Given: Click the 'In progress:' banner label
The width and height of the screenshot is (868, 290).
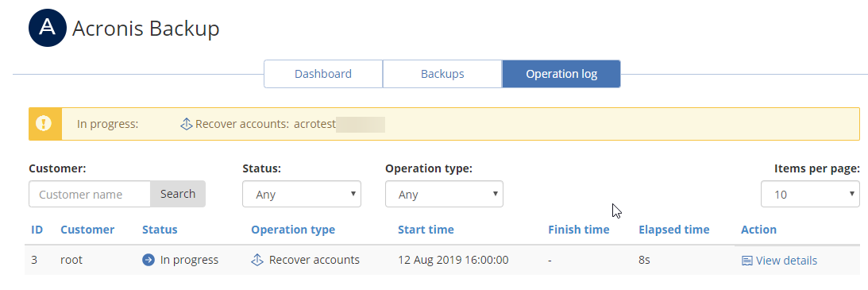Looking at the screenshot, I should pyautogui.click(x=107, y=124).
